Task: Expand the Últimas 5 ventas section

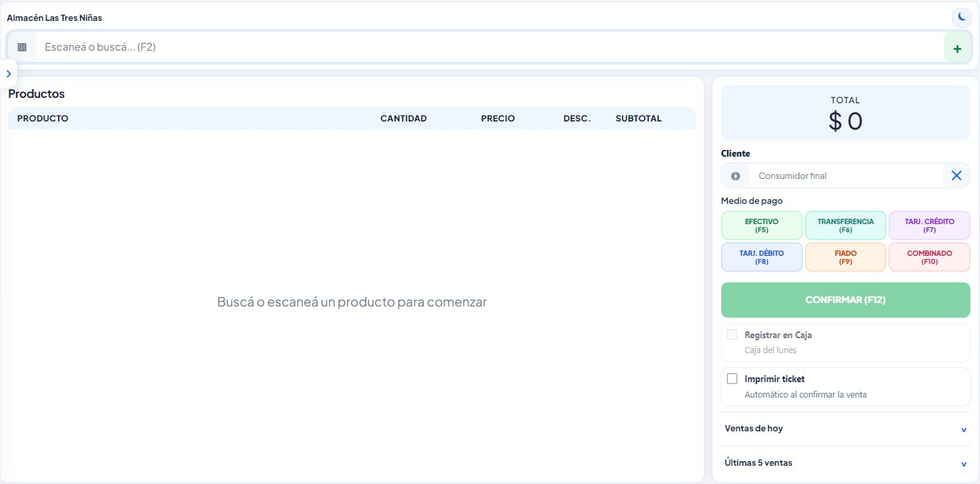Action: 846,463
